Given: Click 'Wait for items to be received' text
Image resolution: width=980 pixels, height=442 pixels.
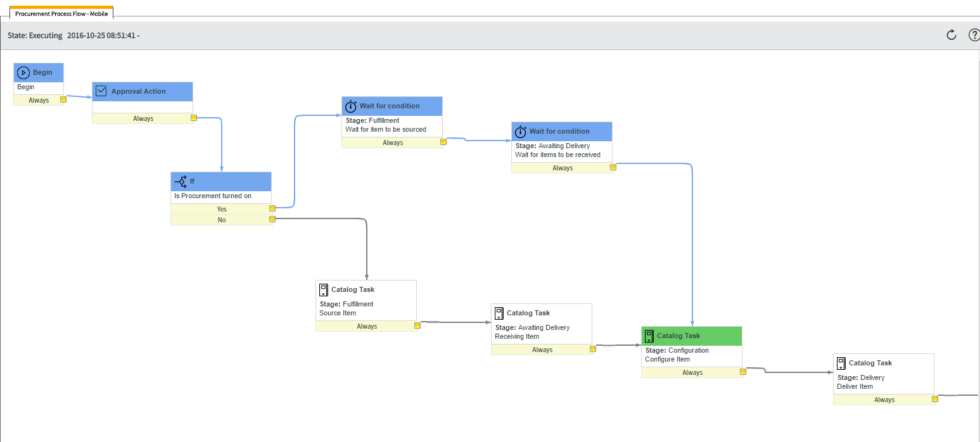Looking at the screenshot, I should 557,155.
